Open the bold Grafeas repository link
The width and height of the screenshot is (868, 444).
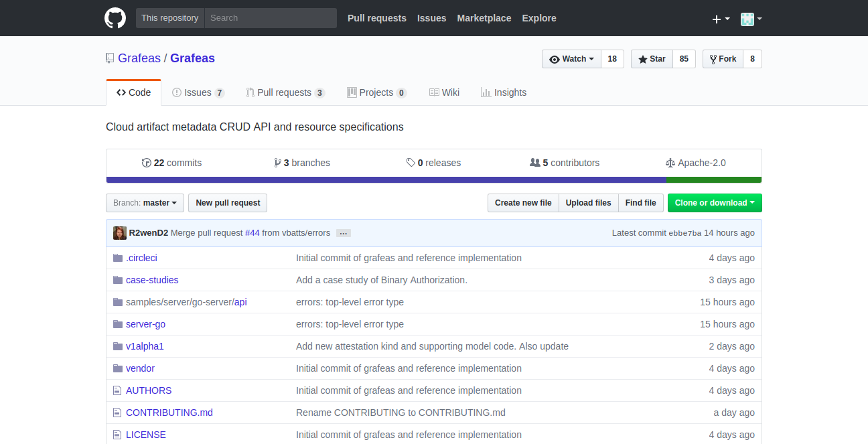192,58
